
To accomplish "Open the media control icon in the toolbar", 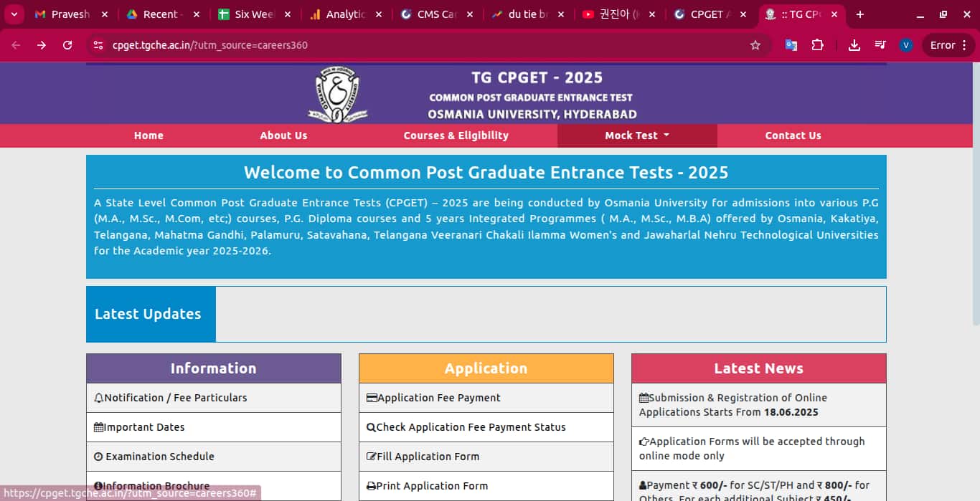I will tap(880, 45).
